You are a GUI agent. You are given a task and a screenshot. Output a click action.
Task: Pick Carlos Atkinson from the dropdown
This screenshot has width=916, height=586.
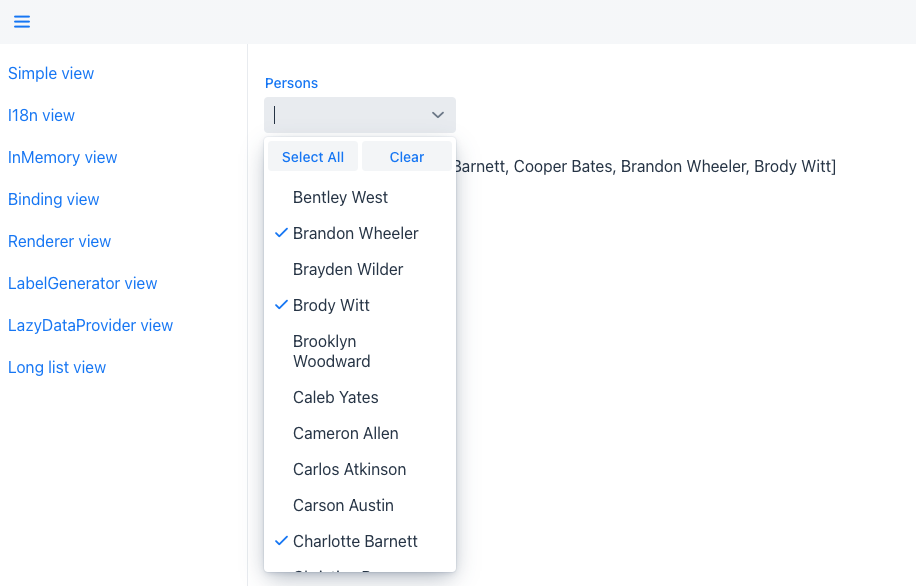349,469
